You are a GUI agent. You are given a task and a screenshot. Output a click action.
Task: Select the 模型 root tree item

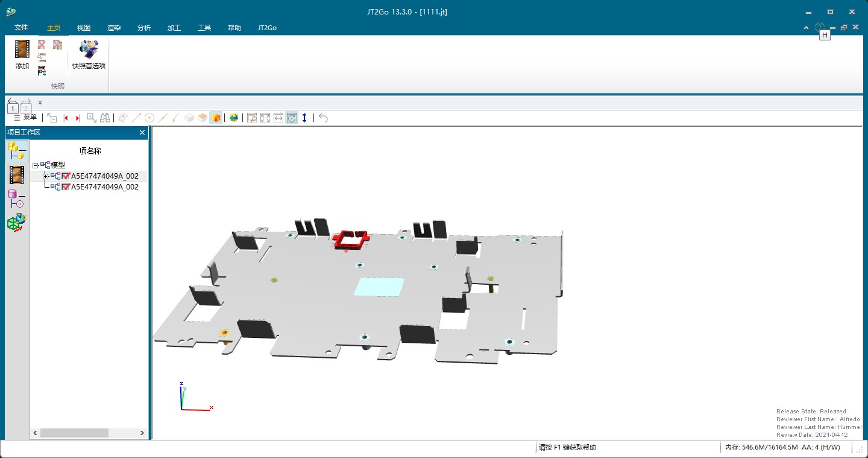58,165
